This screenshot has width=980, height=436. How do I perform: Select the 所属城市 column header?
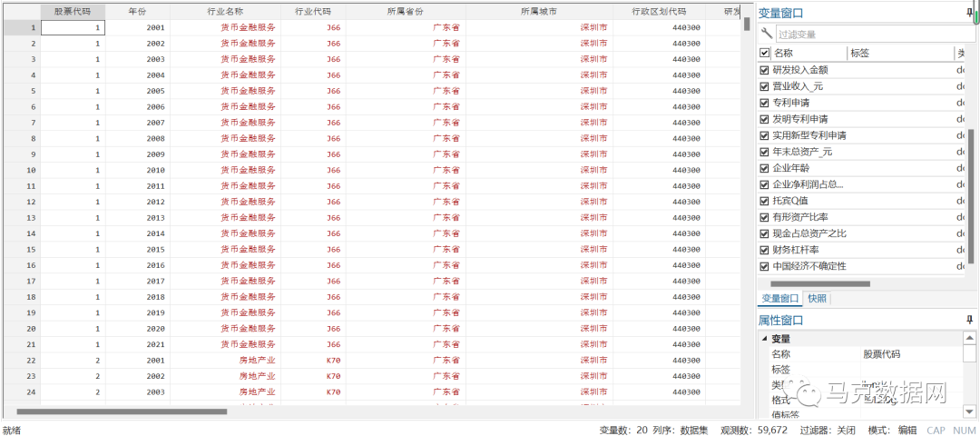click(539, 12)
